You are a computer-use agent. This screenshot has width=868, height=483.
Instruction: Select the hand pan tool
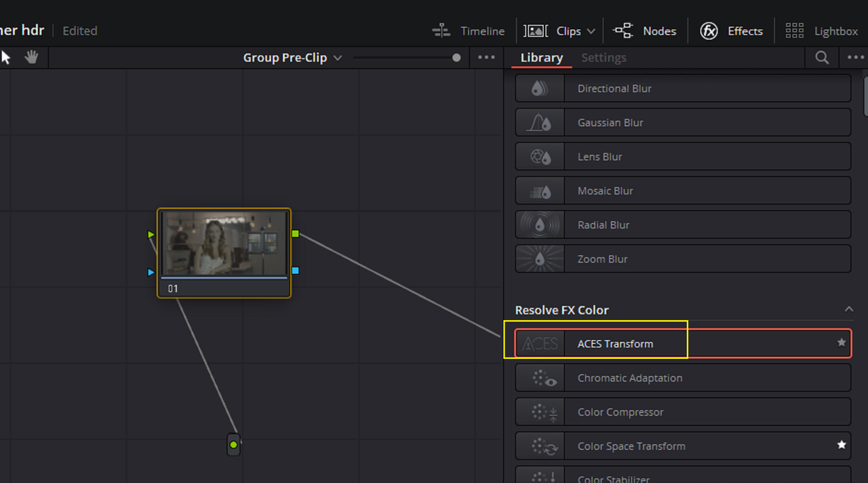pos(31,58)
